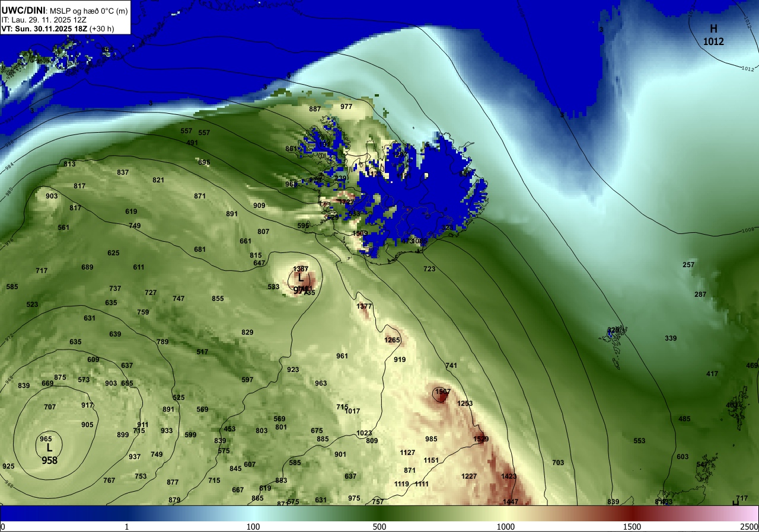Click the '1265' height label
Image resolution: width=759 pixels, height=532 pixels.
point(393,340)
